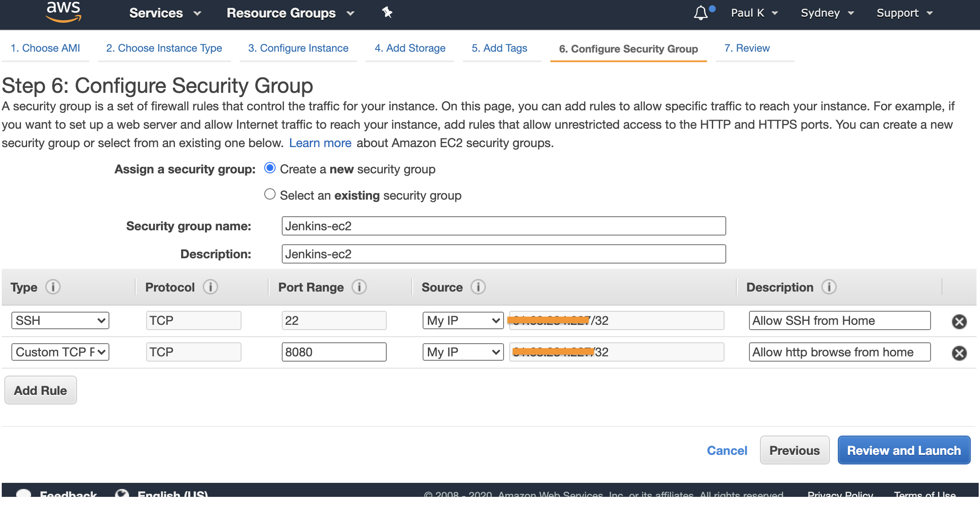Click the info icon next to Port Range
The width and height of the screenshot is (980, 510).
click(x=359, y=287)
